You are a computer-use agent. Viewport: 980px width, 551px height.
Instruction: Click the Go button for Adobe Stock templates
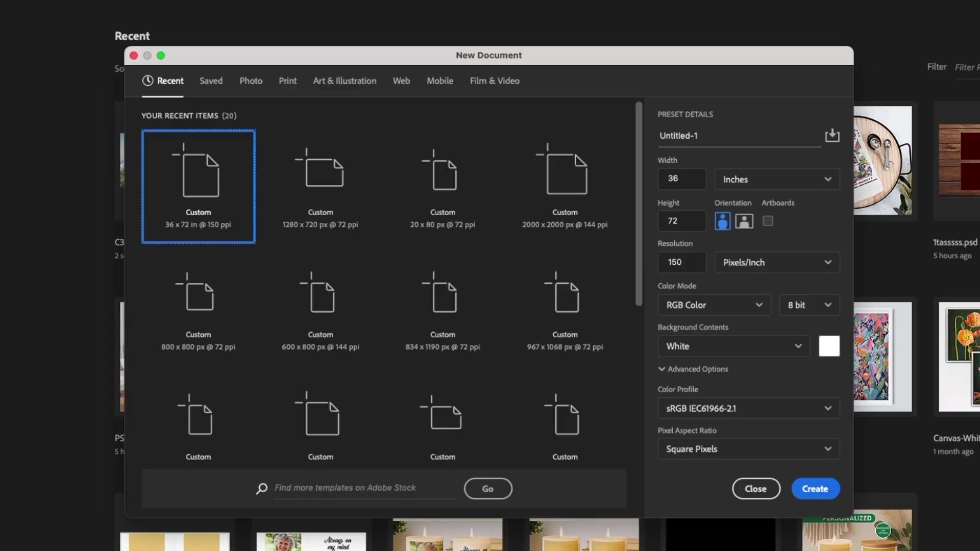(487, 488)
